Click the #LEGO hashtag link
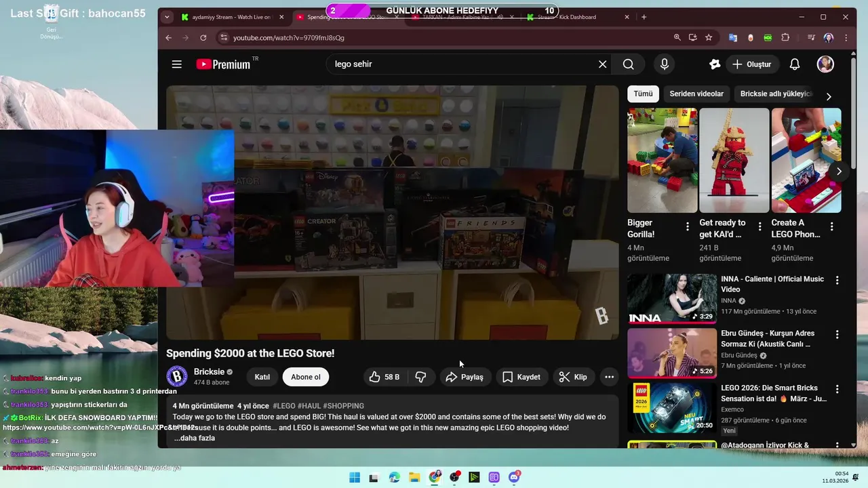The image size is (868, 488). (x=284, y=406)
